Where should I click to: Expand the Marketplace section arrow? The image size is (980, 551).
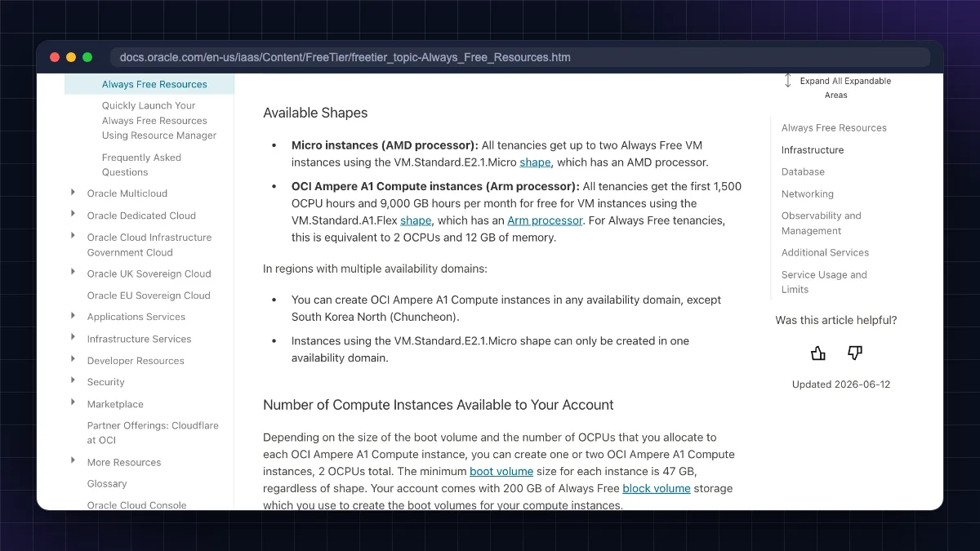click(x=74, y=403)
